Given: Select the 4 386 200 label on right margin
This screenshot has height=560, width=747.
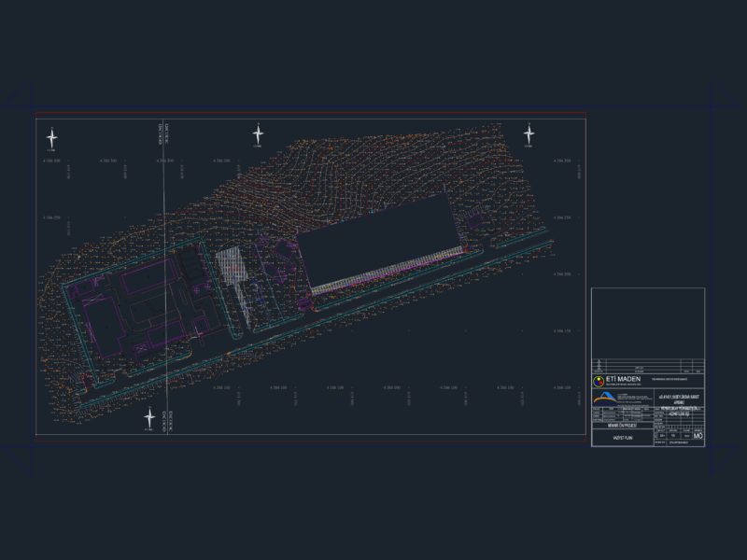Looking at the screenshot, I should pyautogui.click(x=562, y=274).
